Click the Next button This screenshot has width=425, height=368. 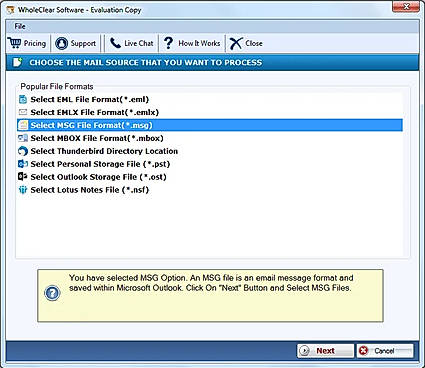325,351
